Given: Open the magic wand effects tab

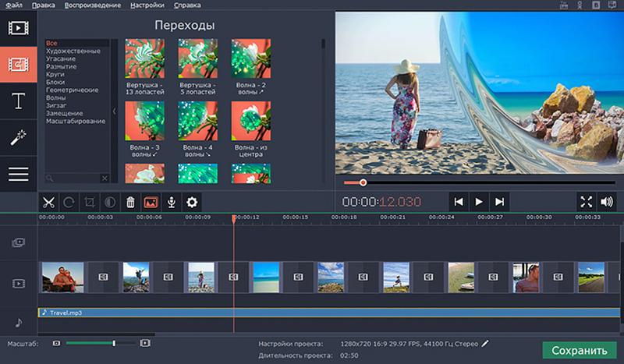Looking at the screenshot, I should click(18, 137).
